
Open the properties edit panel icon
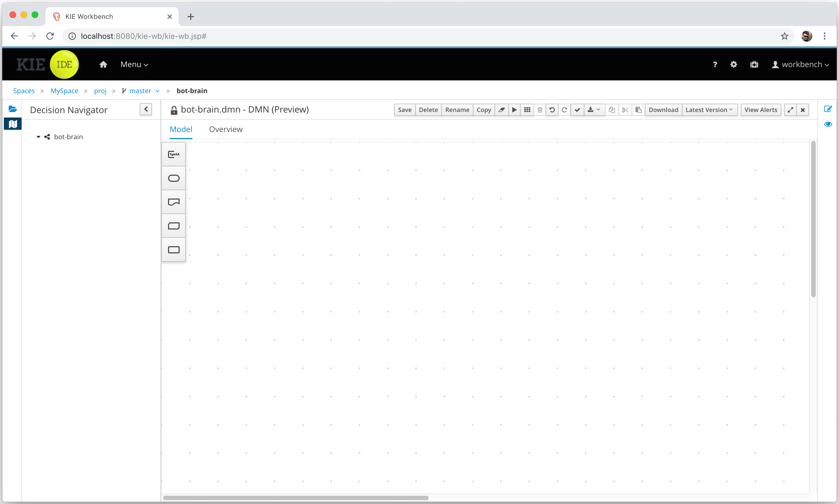coord(828,109)
